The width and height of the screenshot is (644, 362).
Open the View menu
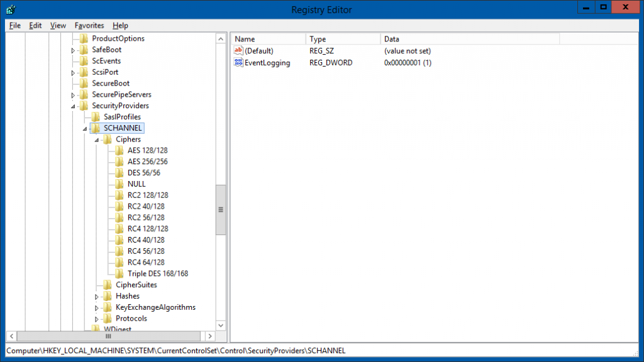57,25
